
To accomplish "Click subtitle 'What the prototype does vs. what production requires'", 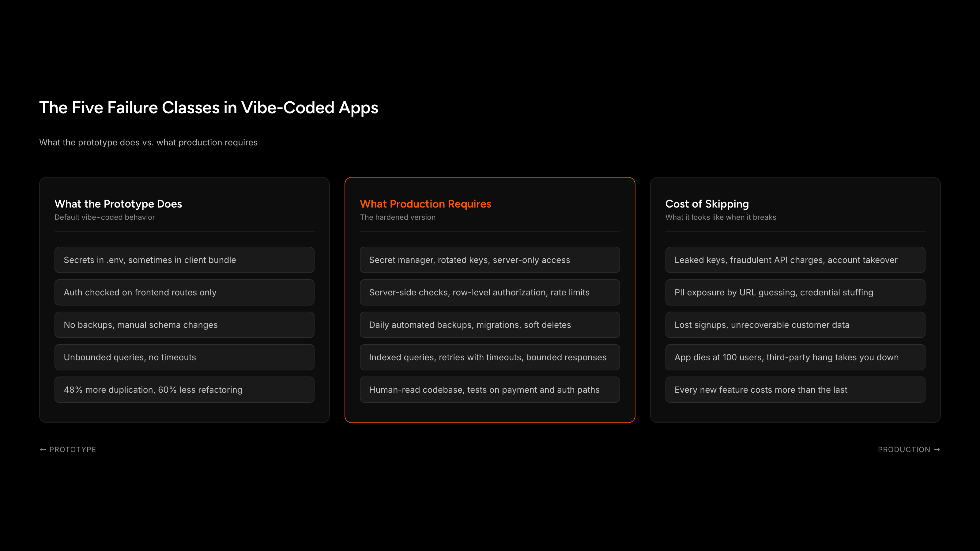I will [x=148, y=142].
